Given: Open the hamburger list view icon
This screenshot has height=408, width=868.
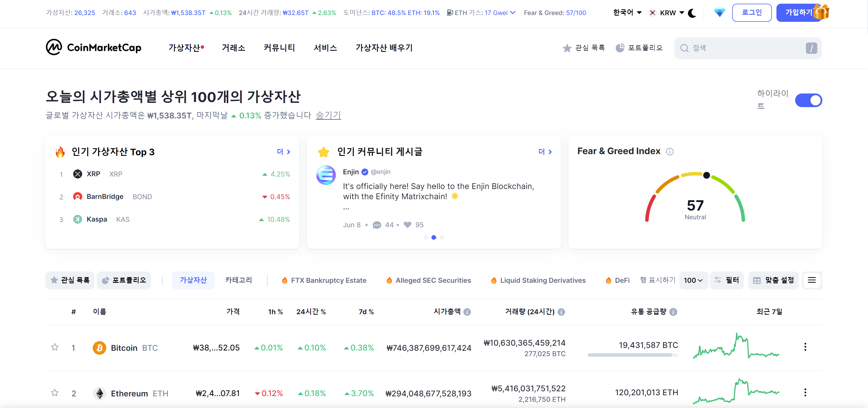Looking at the screenshot, I should (x=811, y=280).
